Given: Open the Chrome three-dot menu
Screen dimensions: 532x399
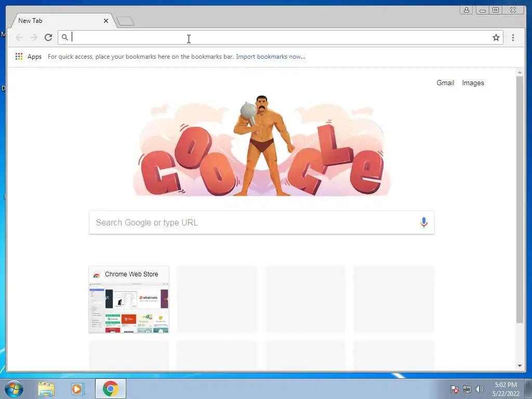Looking at the screenshot, I should click(x=513, y=37).
